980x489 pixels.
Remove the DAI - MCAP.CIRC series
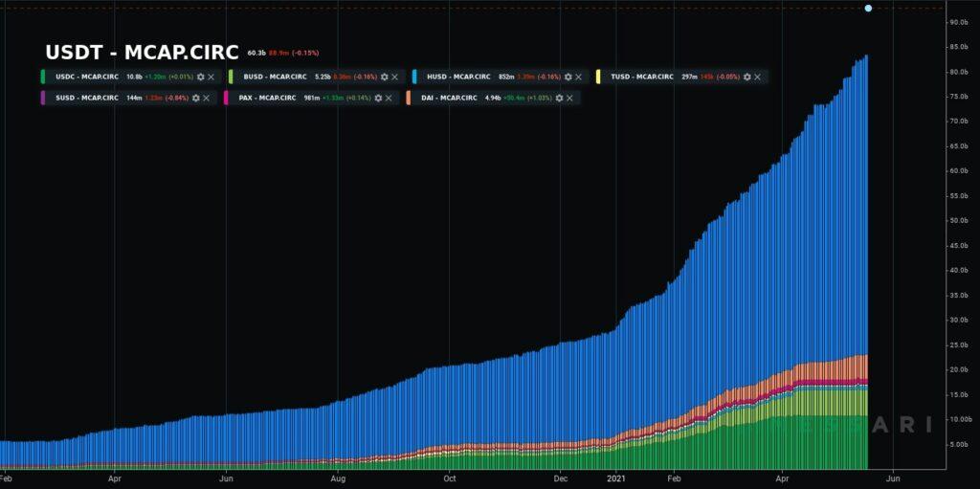[x=570, y=99]
